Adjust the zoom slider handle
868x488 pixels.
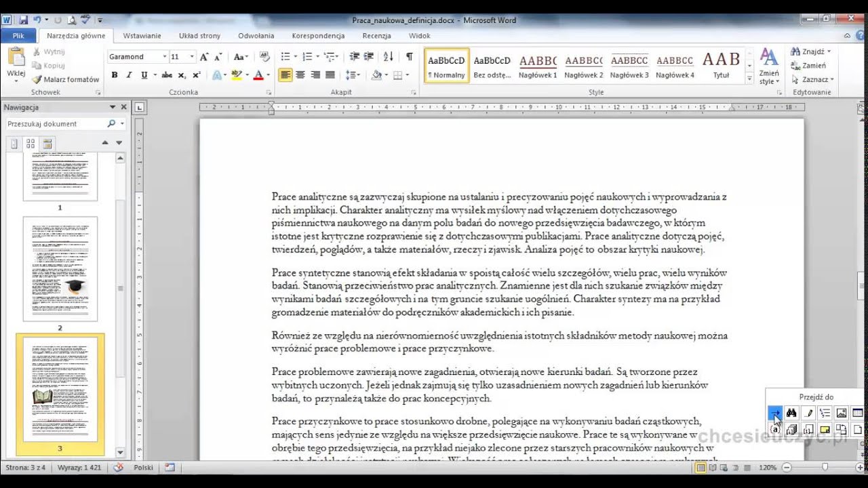[825, 468]
